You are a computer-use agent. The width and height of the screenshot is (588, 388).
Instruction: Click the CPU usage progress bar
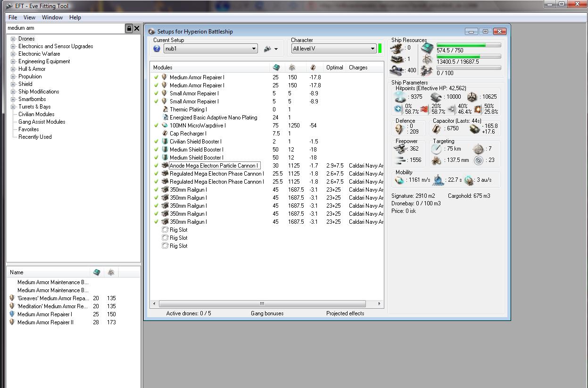[x=468, y=45]
